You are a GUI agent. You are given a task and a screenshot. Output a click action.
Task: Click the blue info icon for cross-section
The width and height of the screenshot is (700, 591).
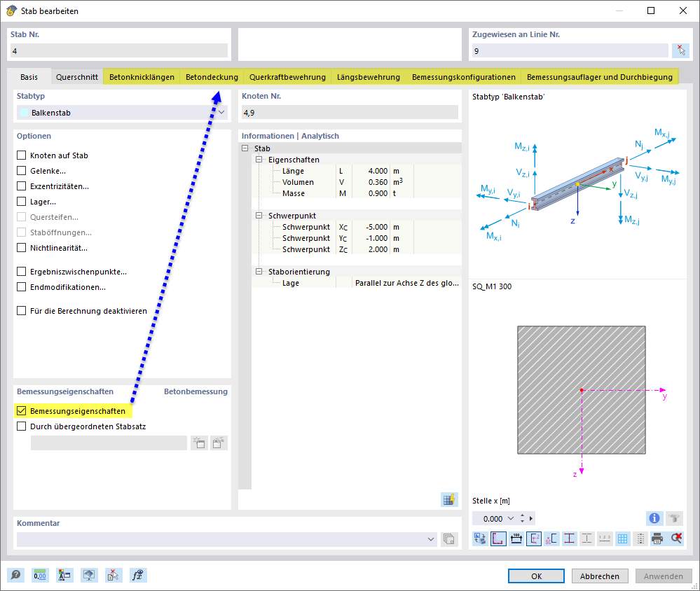coord(654,518)
